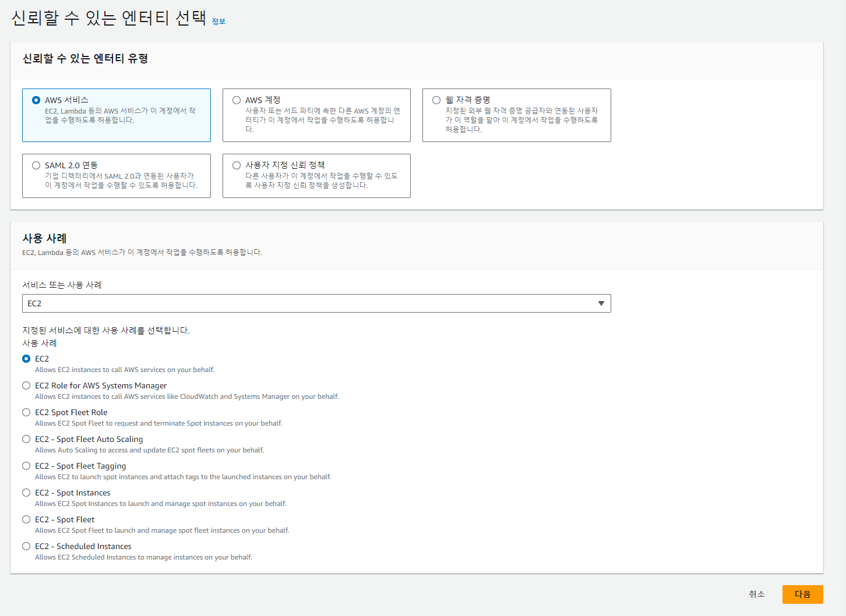Select EC2 - Spot Fleet Auto Scaling
846x616 pixels.
tap(26, 439)
